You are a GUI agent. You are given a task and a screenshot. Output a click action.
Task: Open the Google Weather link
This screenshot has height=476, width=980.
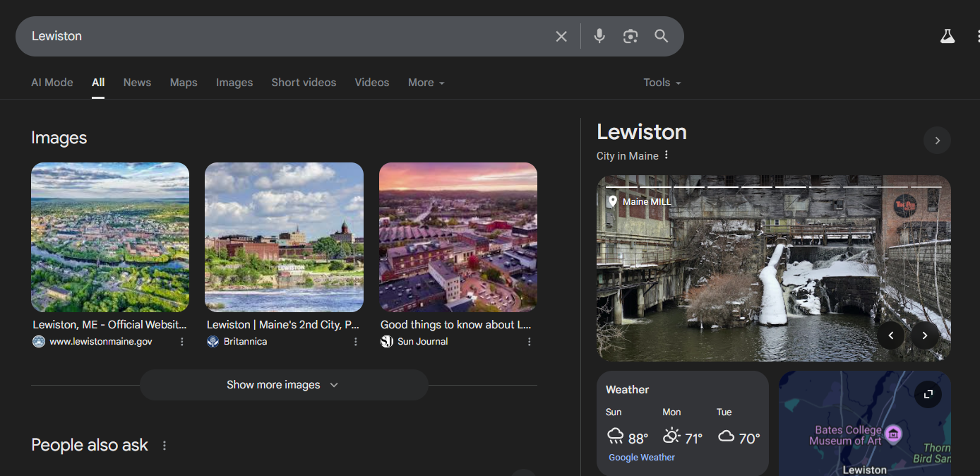click(x=641, y=458)
